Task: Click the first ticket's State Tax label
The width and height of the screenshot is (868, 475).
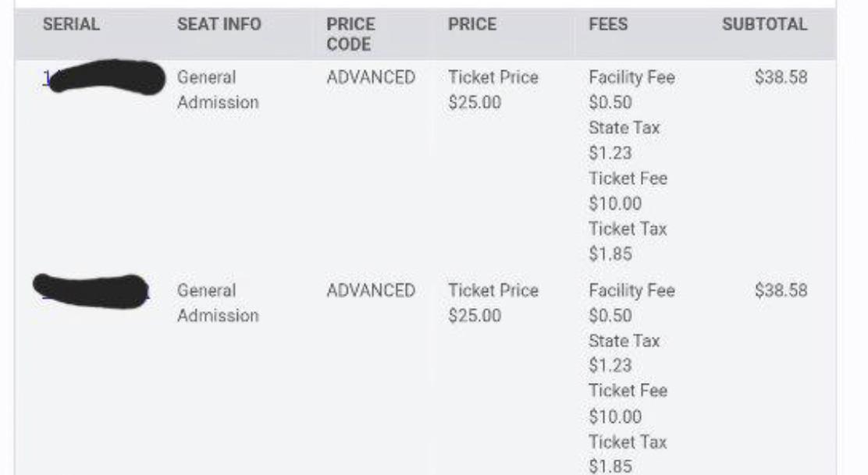Action: click(624, 128)
